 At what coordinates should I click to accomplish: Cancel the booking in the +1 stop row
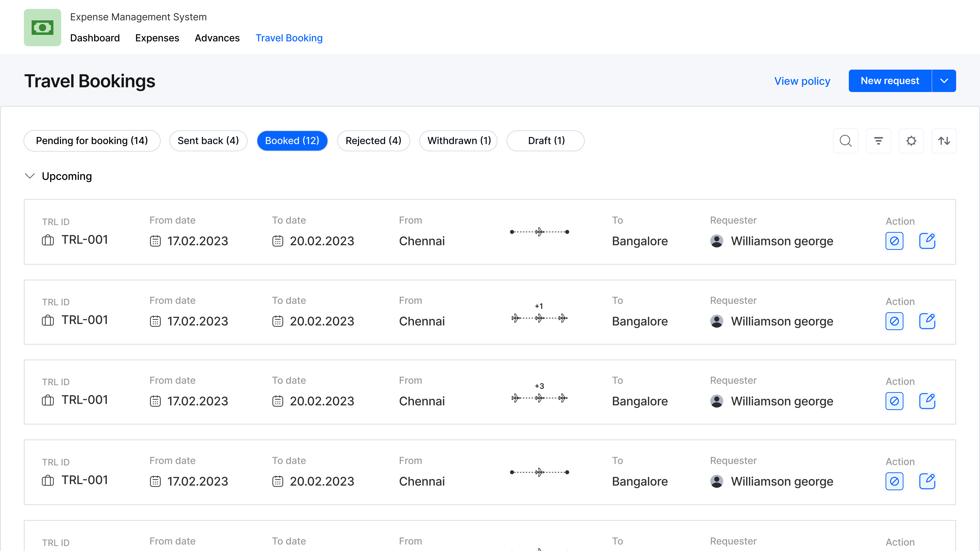[x=894, y=321]
